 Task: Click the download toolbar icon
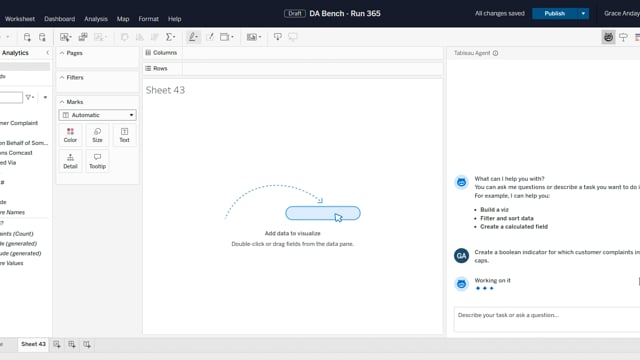[278, 37]
